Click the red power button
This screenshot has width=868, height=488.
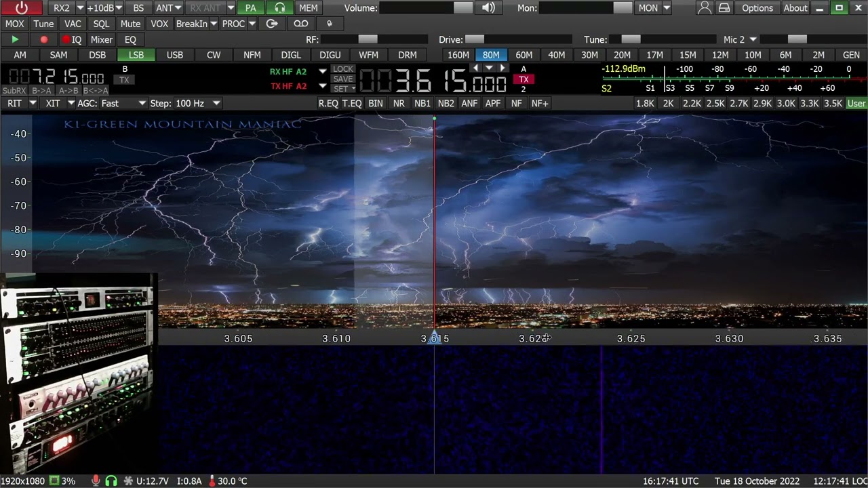point(22,8)
